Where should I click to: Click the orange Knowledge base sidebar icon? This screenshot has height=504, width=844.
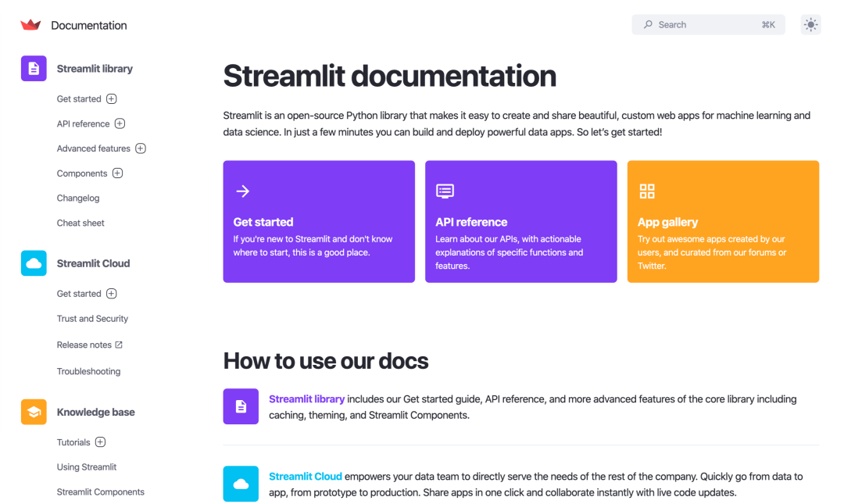34,412
